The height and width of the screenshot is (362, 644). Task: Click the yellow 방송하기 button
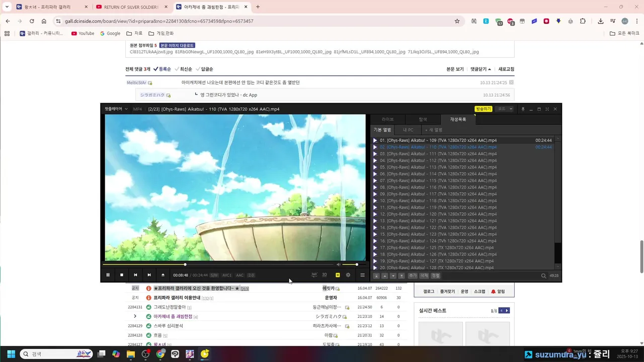point(484,109)
